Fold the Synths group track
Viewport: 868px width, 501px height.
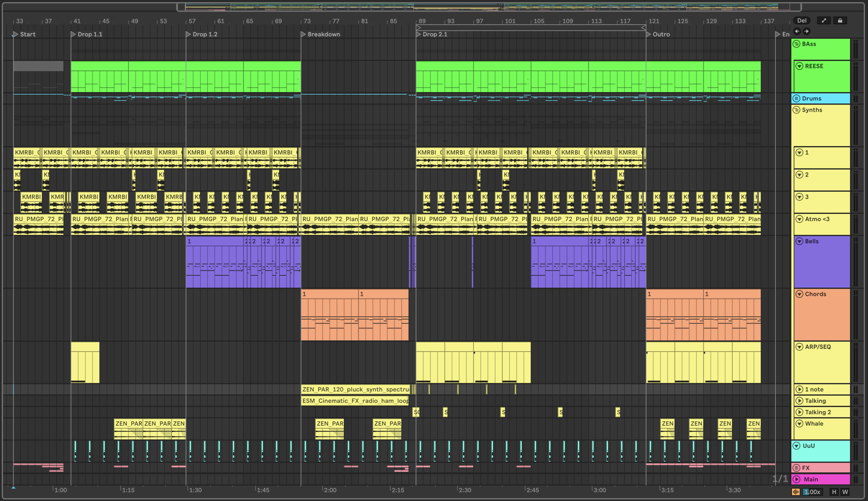pyautogui.click(x=797, y=110)
